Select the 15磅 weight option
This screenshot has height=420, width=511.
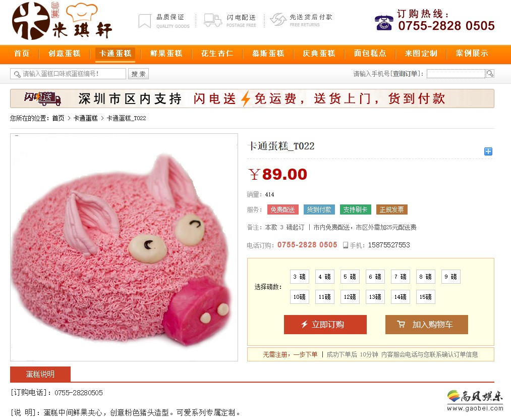(426, 297)
